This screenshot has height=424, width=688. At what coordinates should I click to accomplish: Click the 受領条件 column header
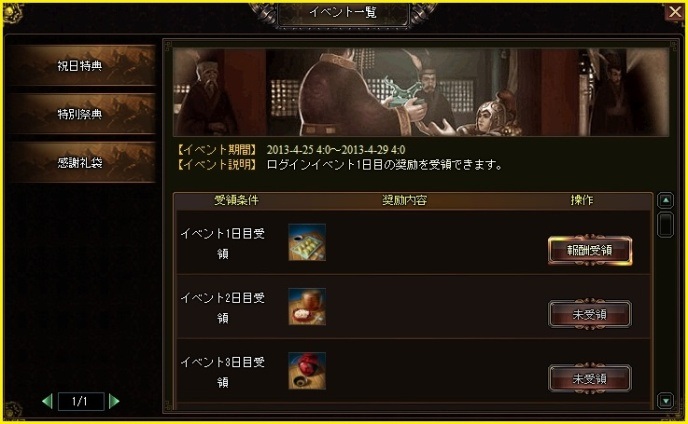coord(236,200)
